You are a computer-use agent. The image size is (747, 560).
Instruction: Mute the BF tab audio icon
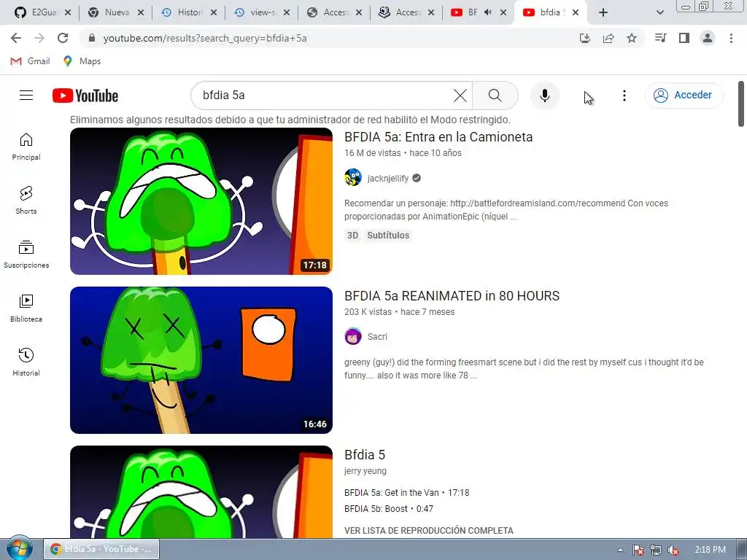tap(487, 12)
